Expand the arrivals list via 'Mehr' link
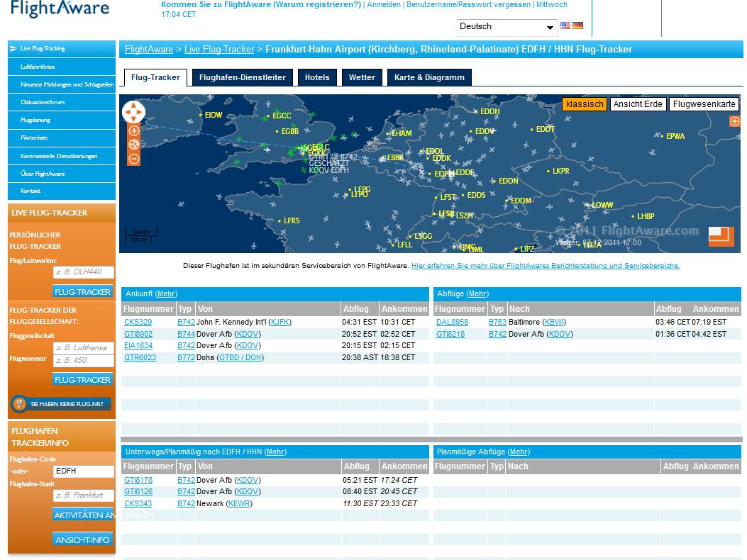The width and height of the screenshot is (747, 560). click(x=166, y=293)
